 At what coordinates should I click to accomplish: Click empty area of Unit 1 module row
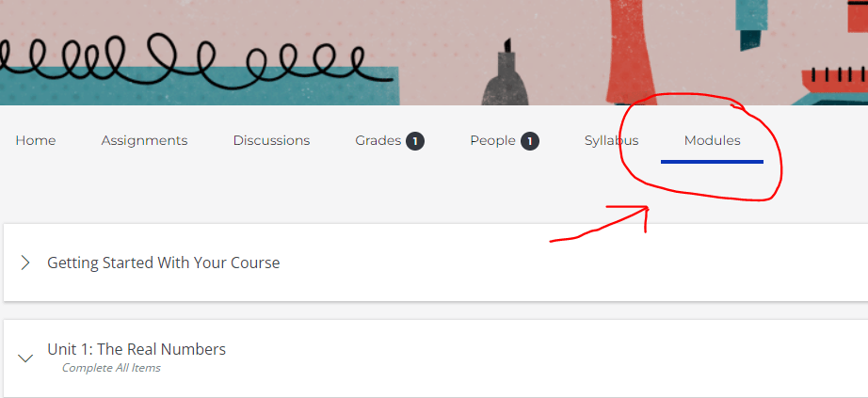554,358
